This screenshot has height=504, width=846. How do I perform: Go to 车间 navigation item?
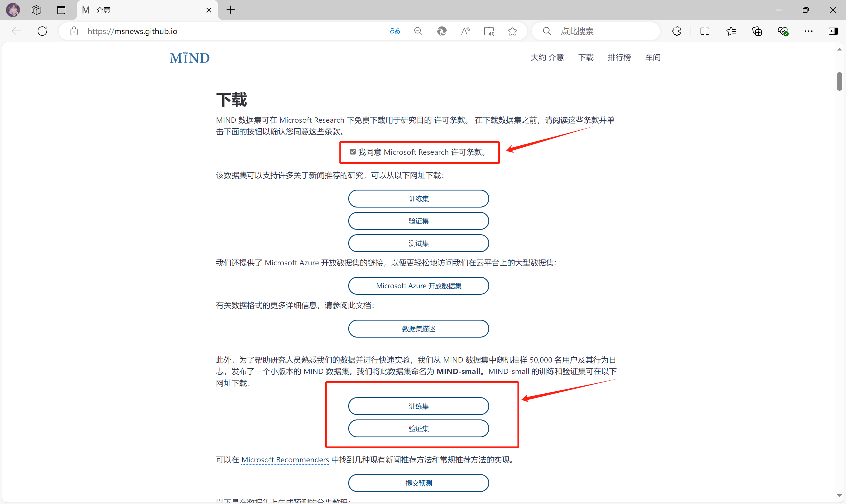(x=653, y=58)
